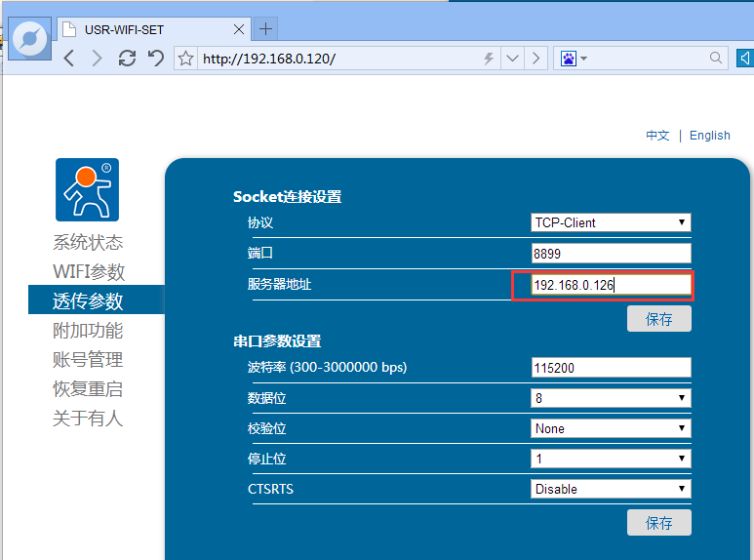Open the address bar history dropdown
754x560 pixels.
coord(513,59)
